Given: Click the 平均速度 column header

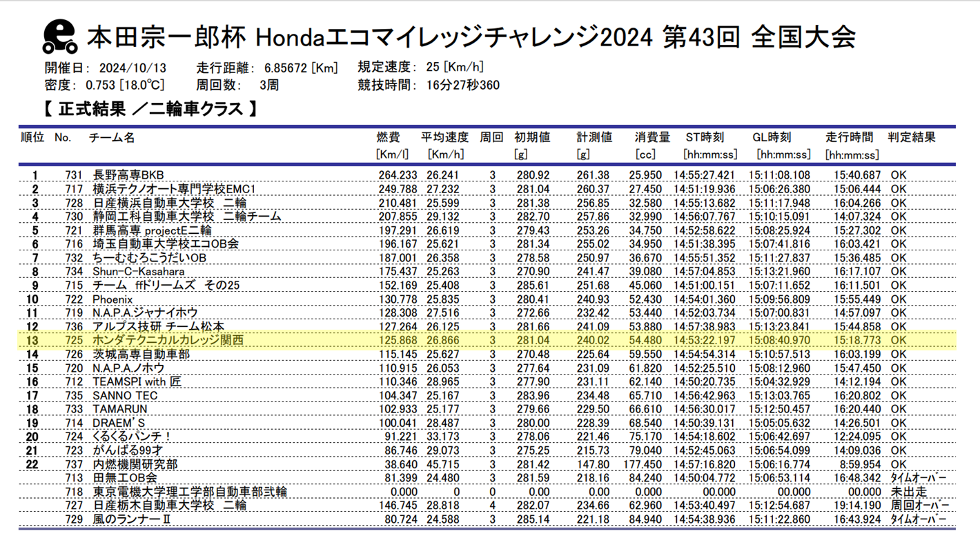Looking at the screenshot, I should coord(444,138).
